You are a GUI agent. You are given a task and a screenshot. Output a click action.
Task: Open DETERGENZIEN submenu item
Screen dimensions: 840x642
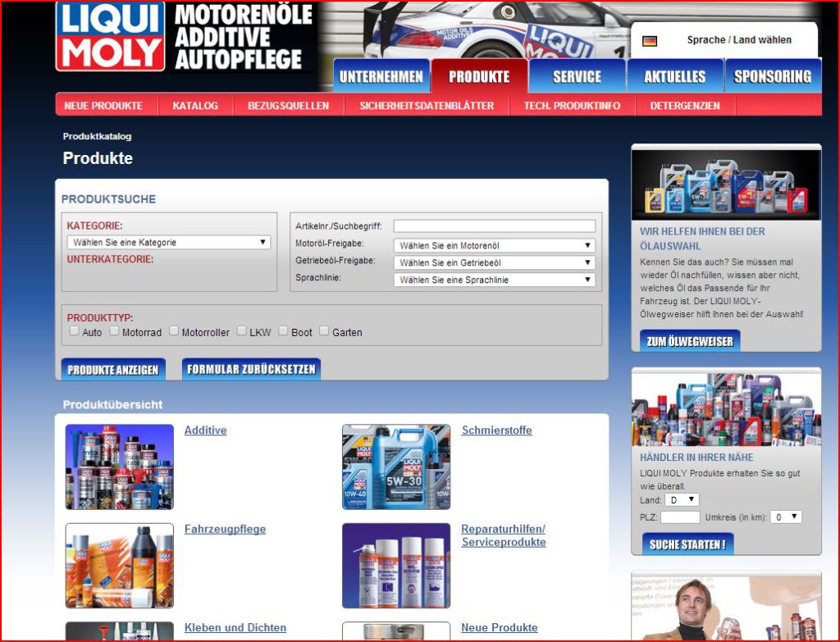(x=685, y=106)
